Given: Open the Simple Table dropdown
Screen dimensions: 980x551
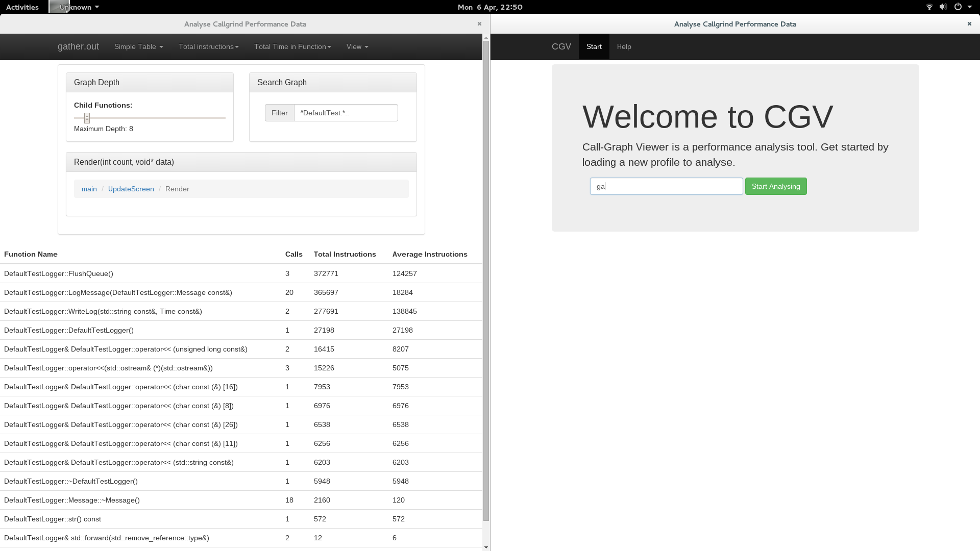Looking at the screenshot, I should click(138, 46).
